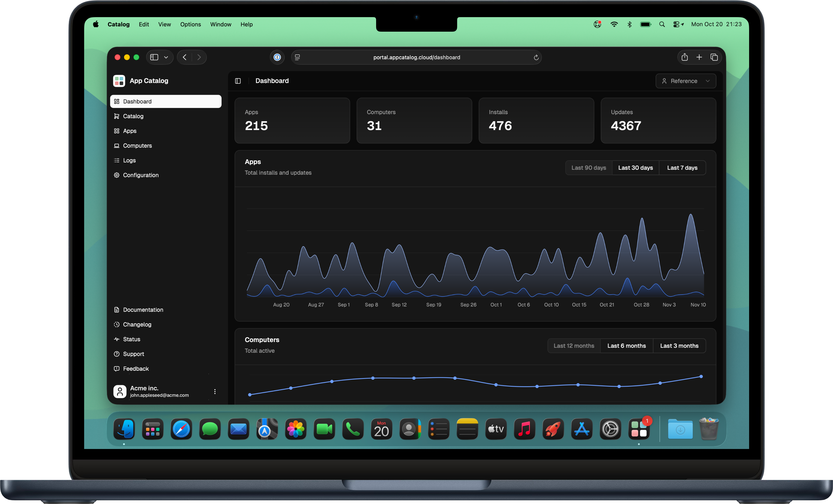Screen dimensions: 833x504
Task: Open the 1Password extension icon
Action: 277,57
